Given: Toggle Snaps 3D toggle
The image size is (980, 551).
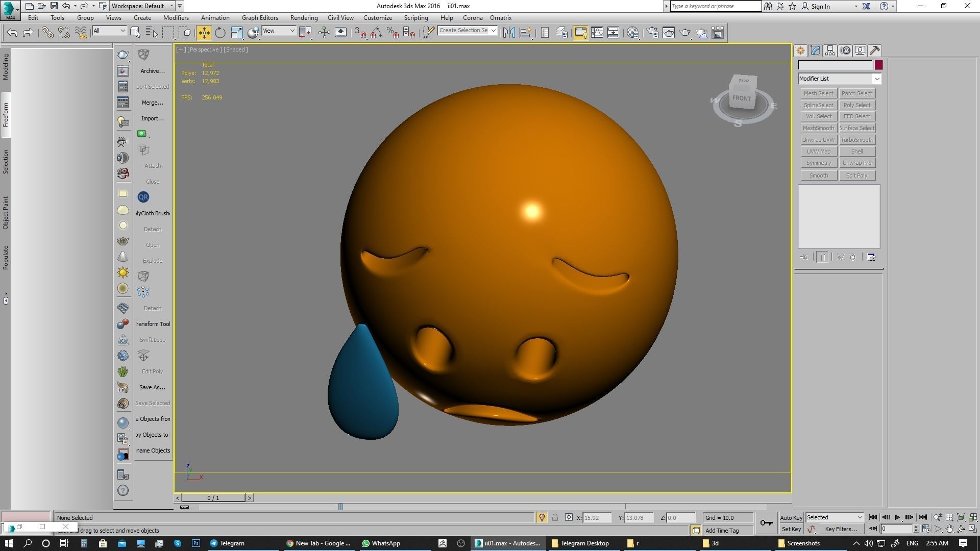Looking at the screenshot, I should click(x=360, y=33).
